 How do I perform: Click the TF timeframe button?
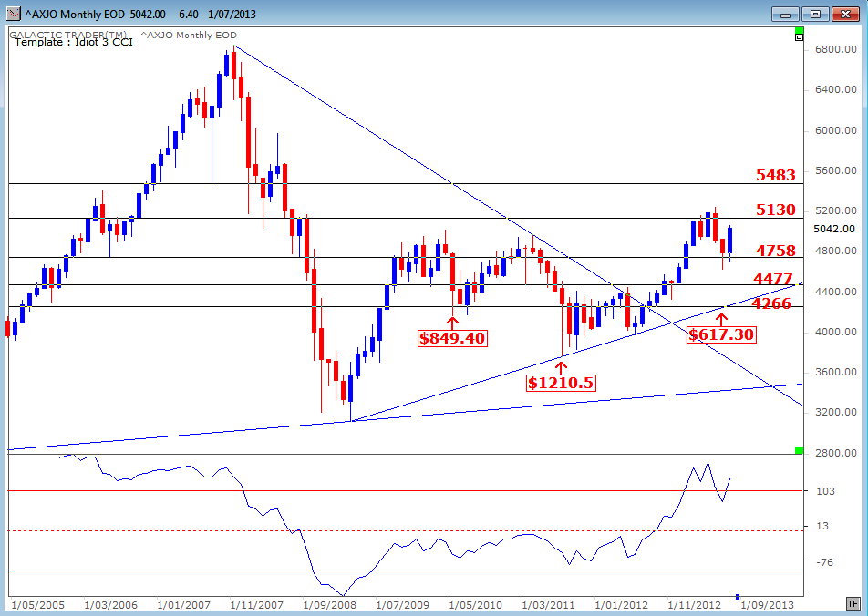click(x=852, y=603)
